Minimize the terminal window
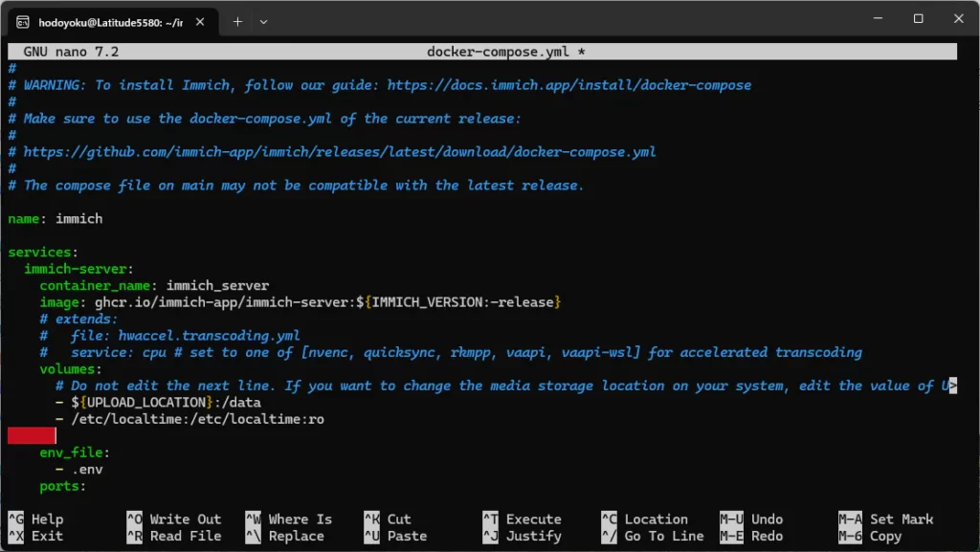The image size is (980, 552). pyautogui.click(x=879, y=19)
